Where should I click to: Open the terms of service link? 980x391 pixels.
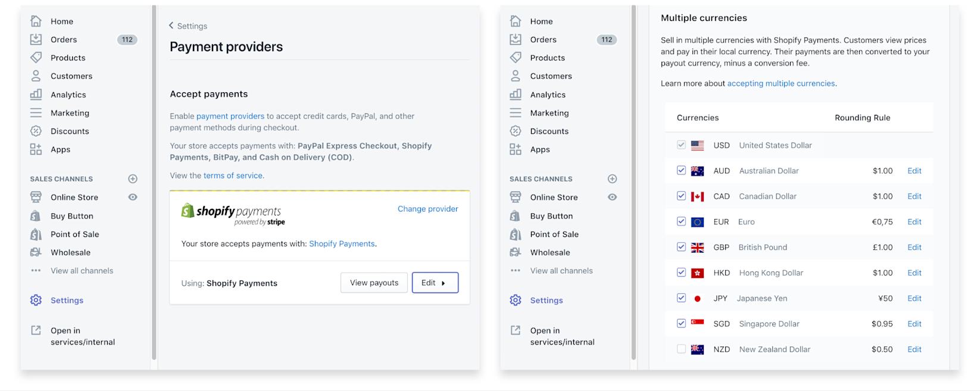point(233,176)
